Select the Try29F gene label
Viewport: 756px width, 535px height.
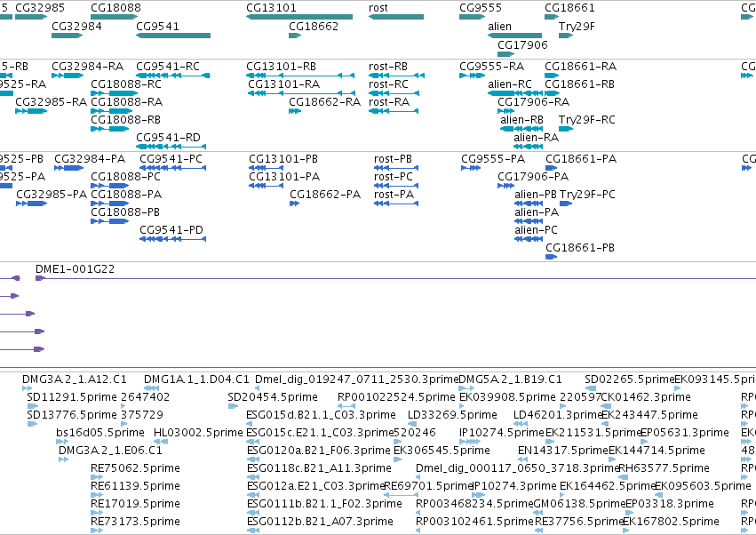pos(577,26)
